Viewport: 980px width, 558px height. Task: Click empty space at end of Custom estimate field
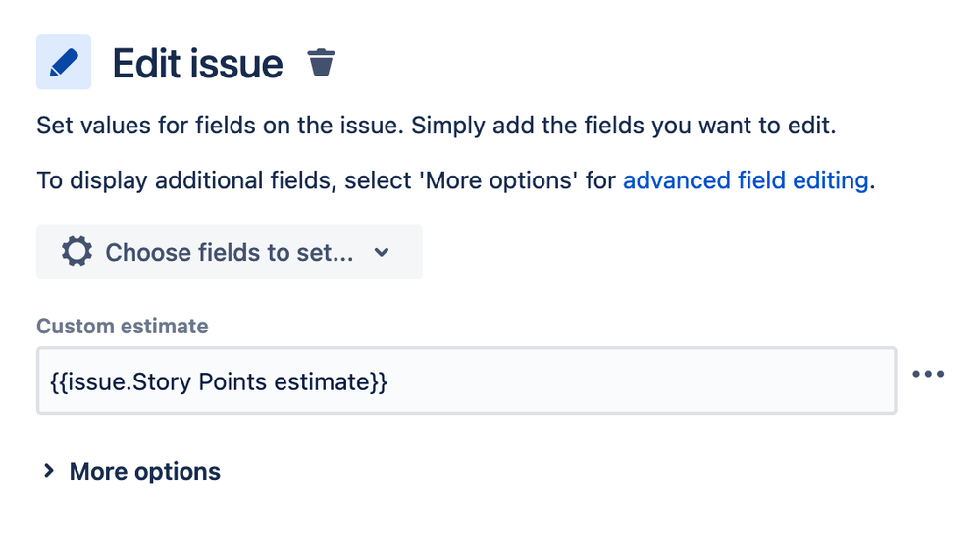pos(687,380)
